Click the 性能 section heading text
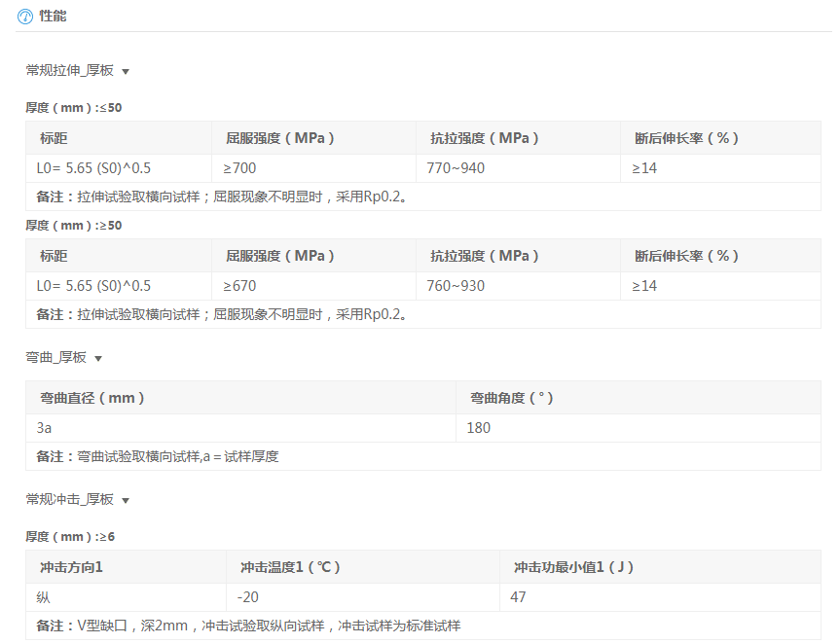The height and width of the screenshot is (644, 840). 53,17
